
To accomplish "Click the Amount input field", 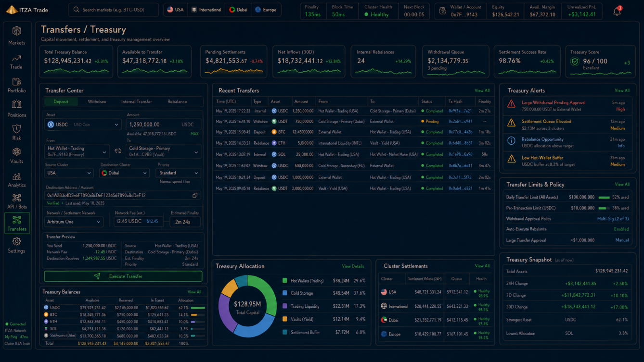I will pyautogui.click(x=163, y=125).
